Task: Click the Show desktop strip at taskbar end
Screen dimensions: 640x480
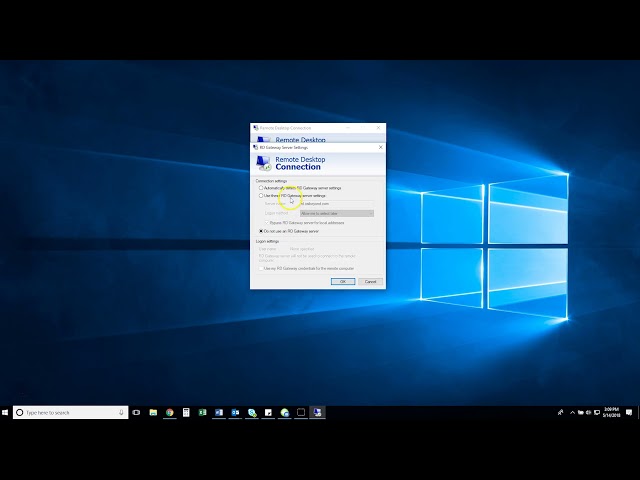Action: (638, 412)
